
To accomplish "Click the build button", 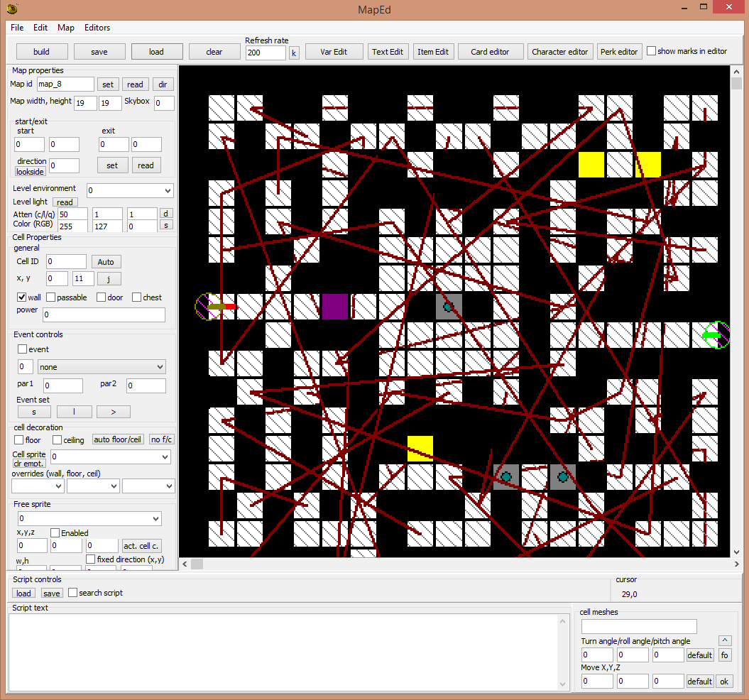I will tap(42, 52).
